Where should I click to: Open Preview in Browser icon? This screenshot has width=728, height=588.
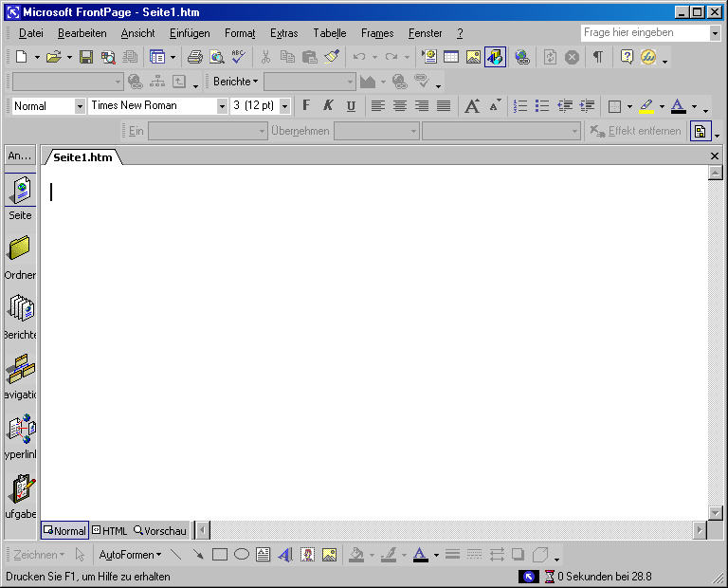tap(217, 57)
